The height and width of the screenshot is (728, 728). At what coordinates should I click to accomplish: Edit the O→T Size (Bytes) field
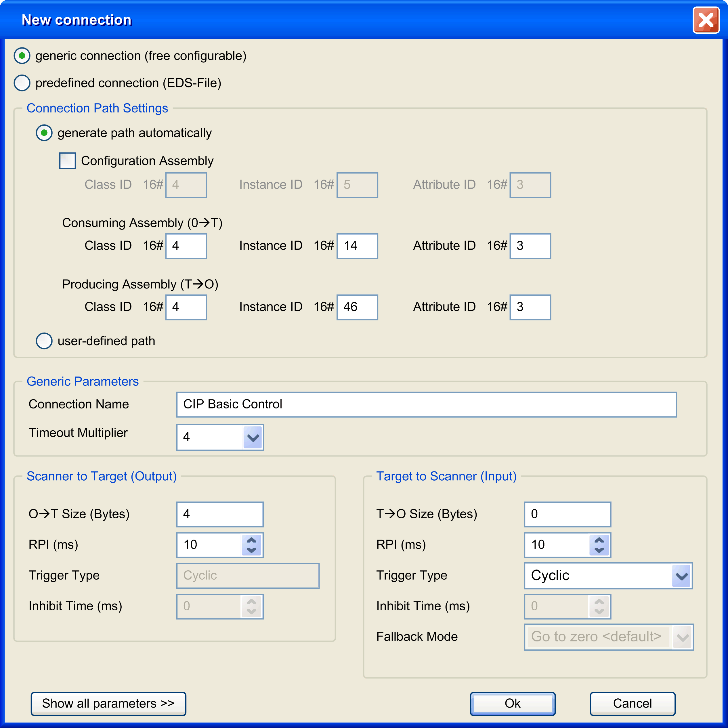click(x=220, y=514)
